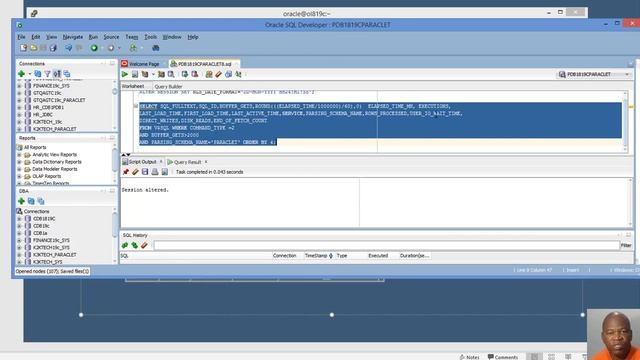
Task: Click the Save All icon in main toolbar
Action: coord(53,48)
